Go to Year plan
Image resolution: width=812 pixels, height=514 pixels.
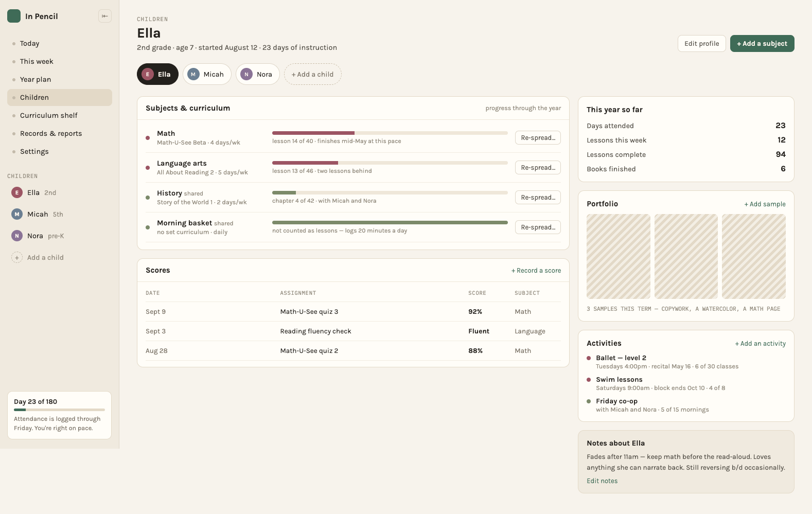point(60,79)
